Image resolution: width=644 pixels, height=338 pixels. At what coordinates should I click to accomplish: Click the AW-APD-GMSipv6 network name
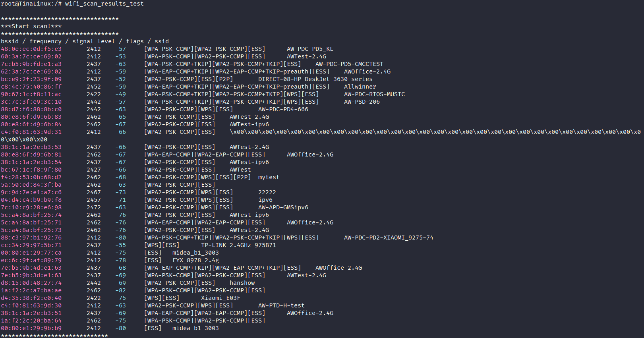tap(283, 207)
